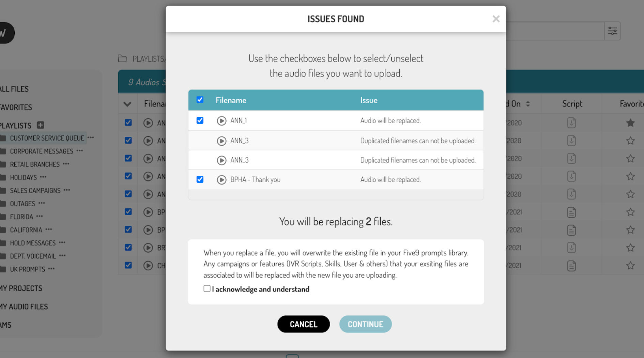Viewport: 644px width, 358px height.
Task: Play the BPHA - Thank you audio
Action: point(221,180)
